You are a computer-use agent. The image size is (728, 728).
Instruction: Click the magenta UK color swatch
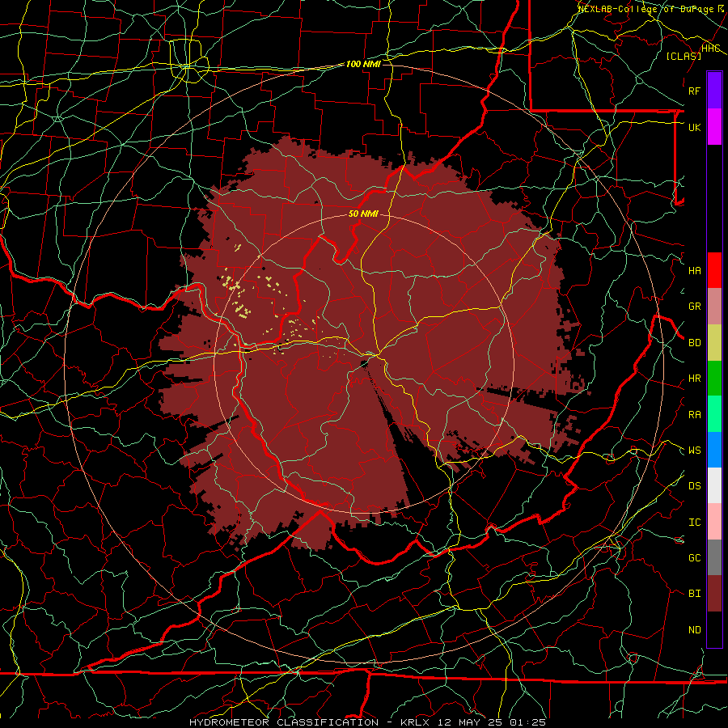[714, 127]
